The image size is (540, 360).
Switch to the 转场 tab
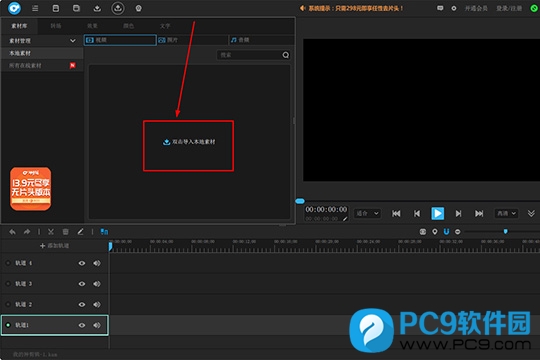coord(56,26)
